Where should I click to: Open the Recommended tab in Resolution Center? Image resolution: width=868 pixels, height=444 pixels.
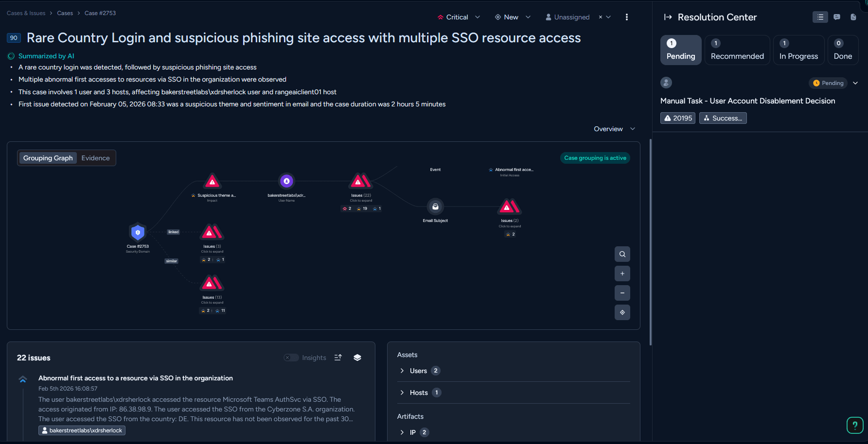pyautogui.click(x=737, y=50)
